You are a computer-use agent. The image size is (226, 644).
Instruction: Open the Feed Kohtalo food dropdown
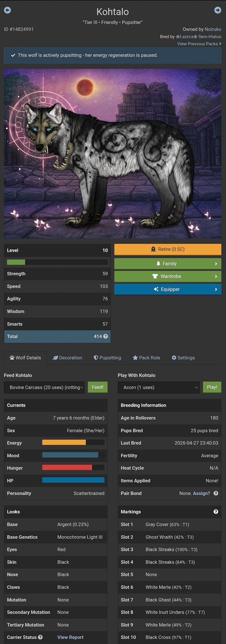(44, 387)
